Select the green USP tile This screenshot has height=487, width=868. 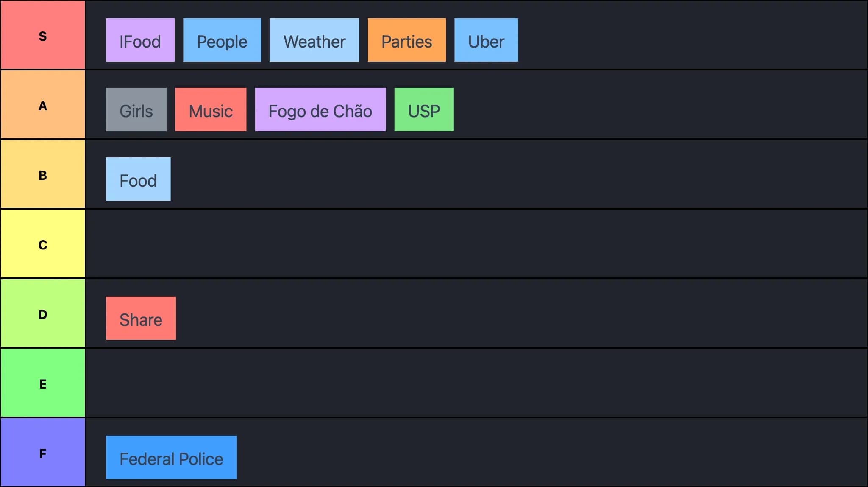coord(424,109)
